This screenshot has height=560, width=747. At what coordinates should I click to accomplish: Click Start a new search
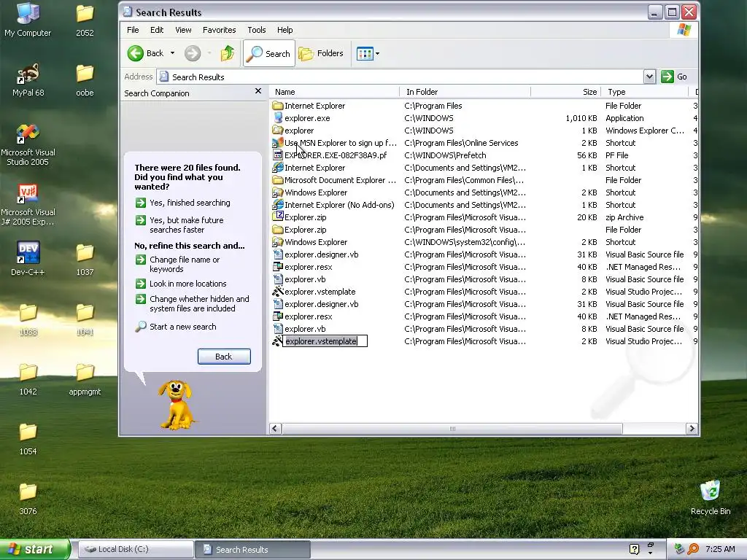pyautogui.click(x=176, y=327)
